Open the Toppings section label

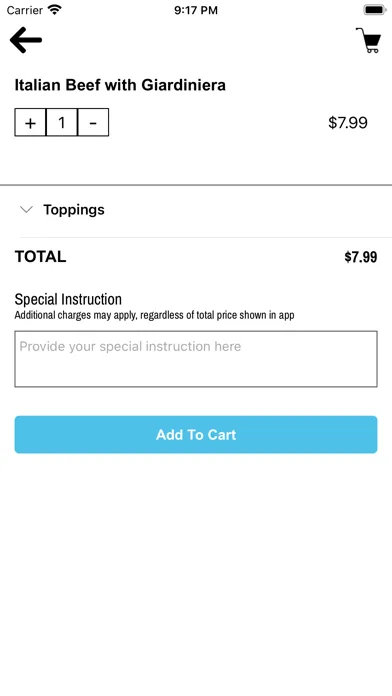point(74,210)
